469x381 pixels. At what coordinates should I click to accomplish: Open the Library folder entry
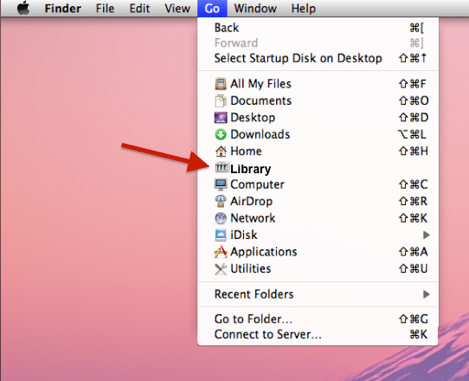tap(318, 168)
